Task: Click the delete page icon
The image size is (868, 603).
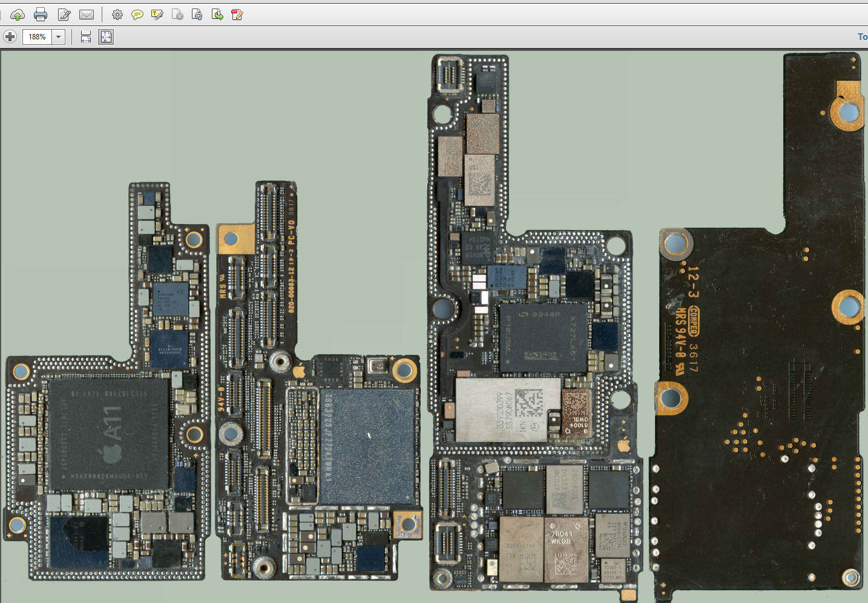Action: tap(177, 15)
